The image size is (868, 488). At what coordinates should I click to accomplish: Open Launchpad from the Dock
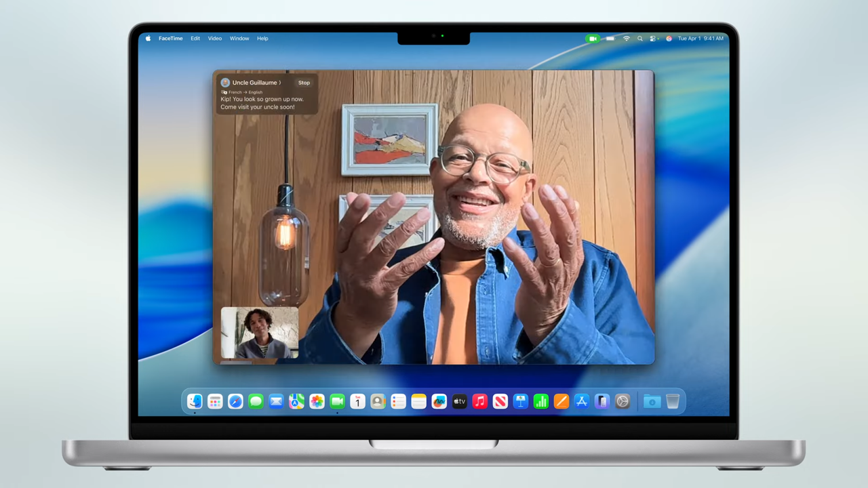215,401
